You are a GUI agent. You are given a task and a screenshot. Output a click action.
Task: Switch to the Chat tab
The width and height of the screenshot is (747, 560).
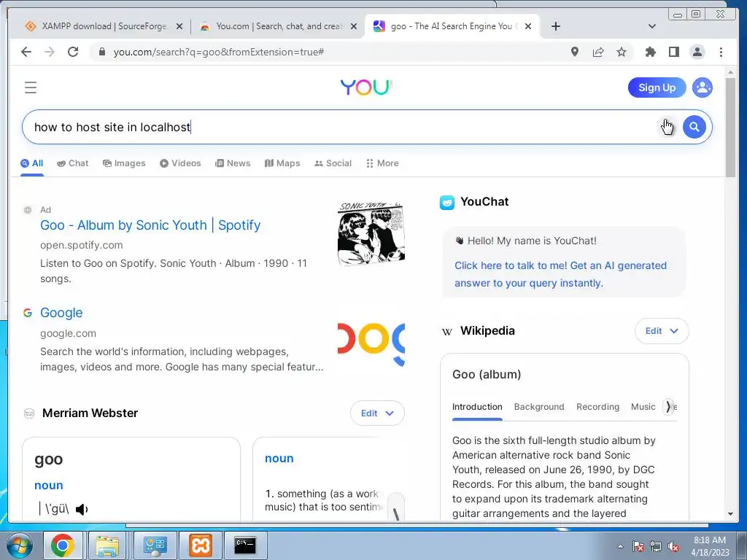[72, 163]
